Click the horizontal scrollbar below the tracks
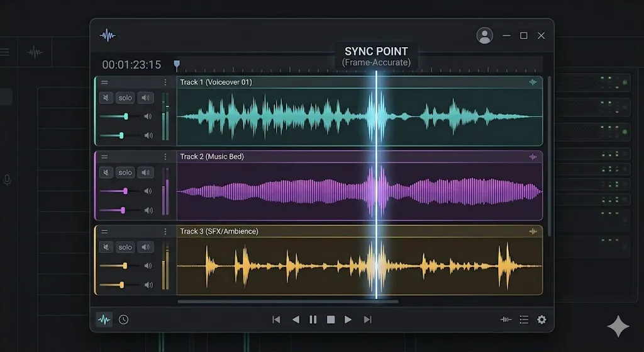This screenshot has height=352, width=644. pyautogui.click(x=287, y=302)
